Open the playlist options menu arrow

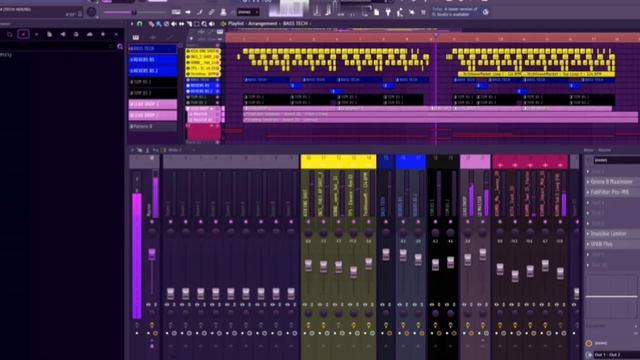(131, 24)
